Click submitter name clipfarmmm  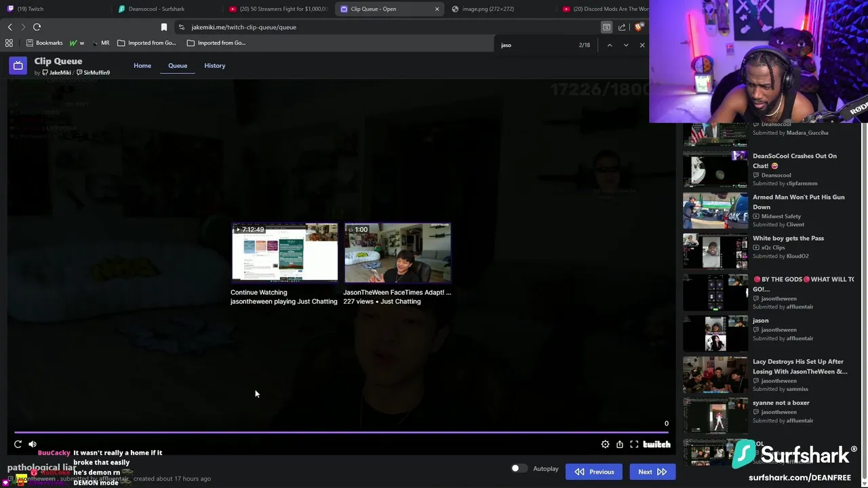tap(802, 183)
